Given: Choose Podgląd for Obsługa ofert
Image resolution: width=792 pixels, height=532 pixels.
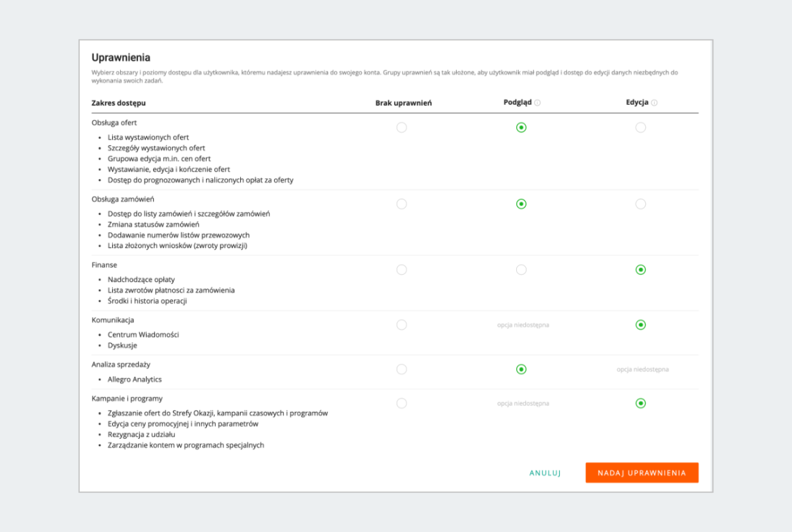Looking at the screenshot, I should click(521, 127).
